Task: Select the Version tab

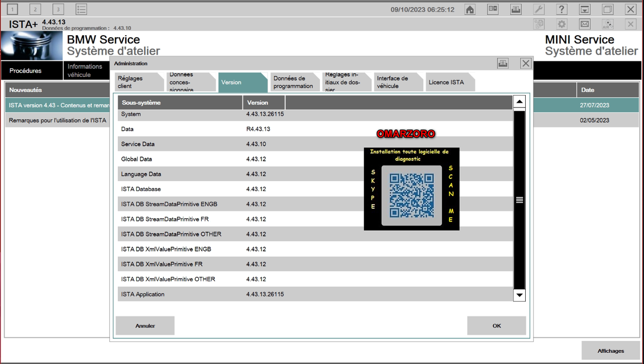Action: pyautogui.click(x=243, y=82)
